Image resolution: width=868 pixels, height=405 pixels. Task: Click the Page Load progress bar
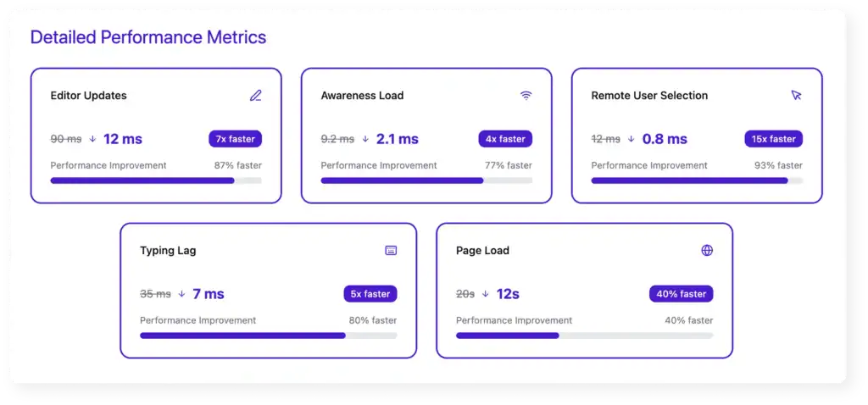(584, 336)
